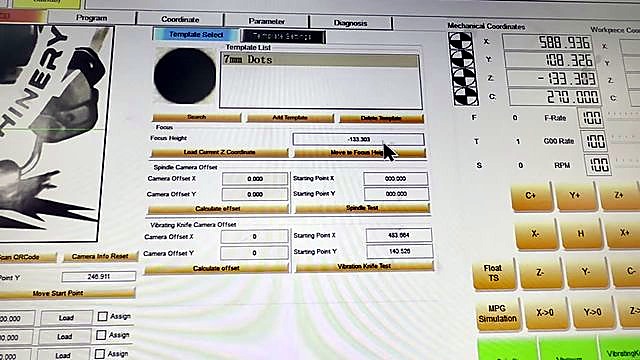Click the Y axis home status icon
This screenshot has height=360, width=640.
pos(462,60)
